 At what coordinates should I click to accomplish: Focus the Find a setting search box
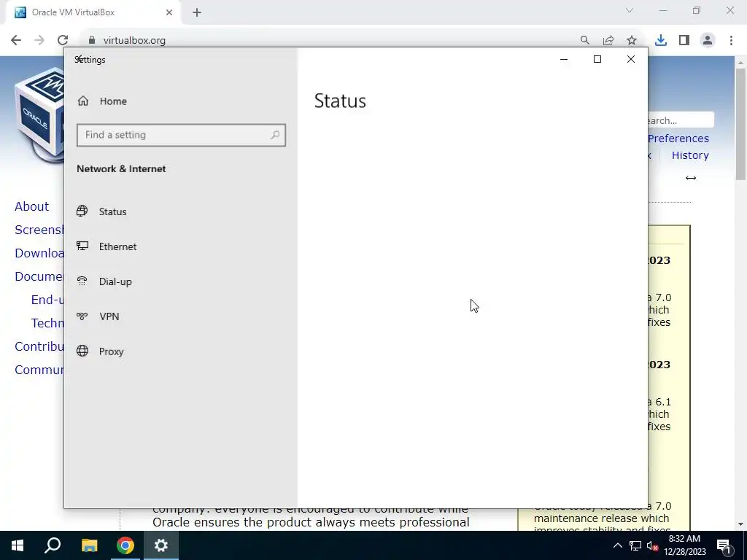(x=181, y=135)
